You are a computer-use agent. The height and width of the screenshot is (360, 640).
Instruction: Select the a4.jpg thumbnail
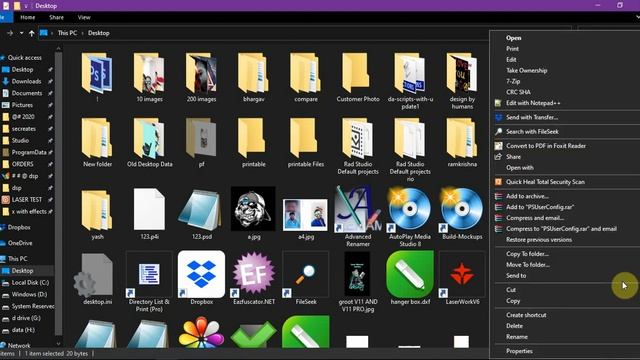pyautogui.click(x=306, y=216)
